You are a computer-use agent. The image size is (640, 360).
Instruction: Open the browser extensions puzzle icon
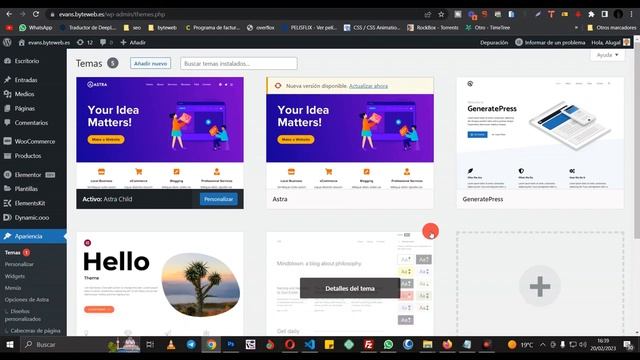coord(591,14)
